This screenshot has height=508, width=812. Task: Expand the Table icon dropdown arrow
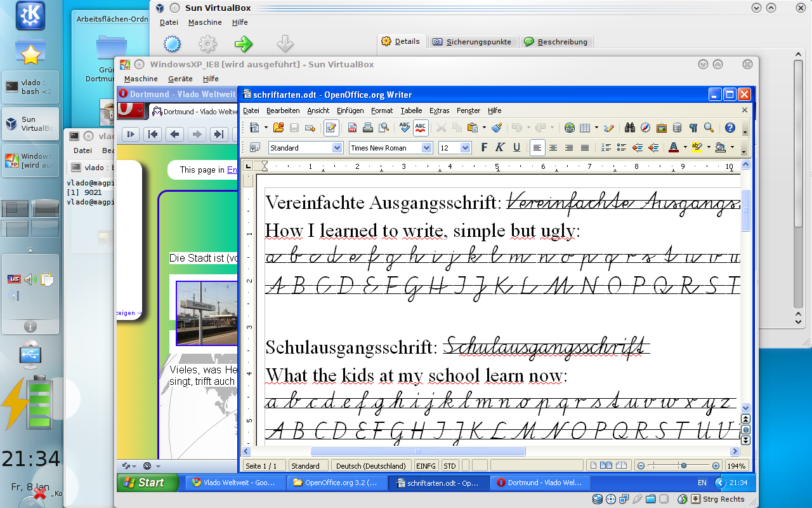tap(596, 128)
